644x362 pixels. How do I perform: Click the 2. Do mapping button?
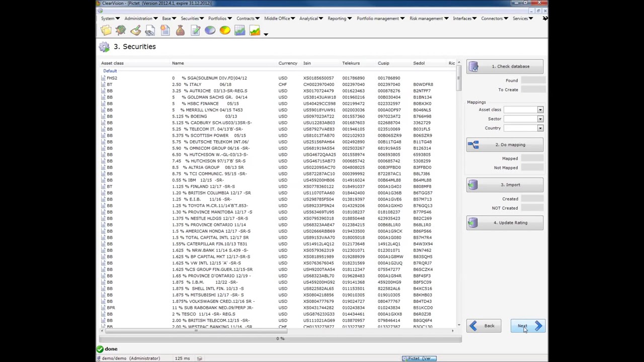505,145
